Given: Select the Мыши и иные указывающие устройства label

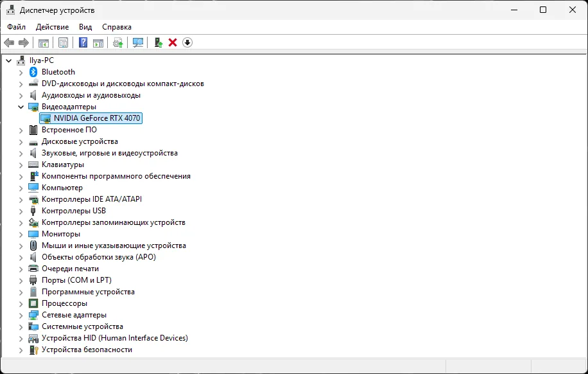Looking at the screenshot, I should point(114,245).
